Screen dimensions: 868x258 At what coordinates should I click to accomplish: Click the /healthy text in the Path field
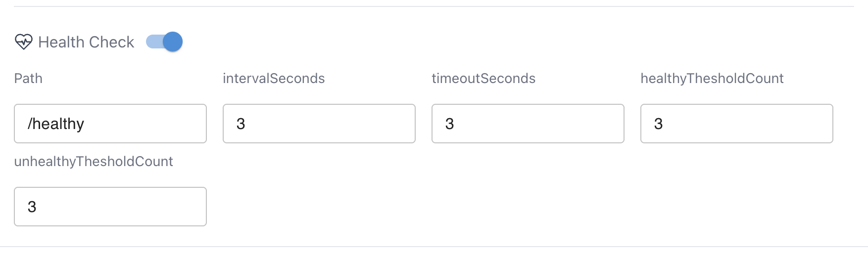click(56, 124)
